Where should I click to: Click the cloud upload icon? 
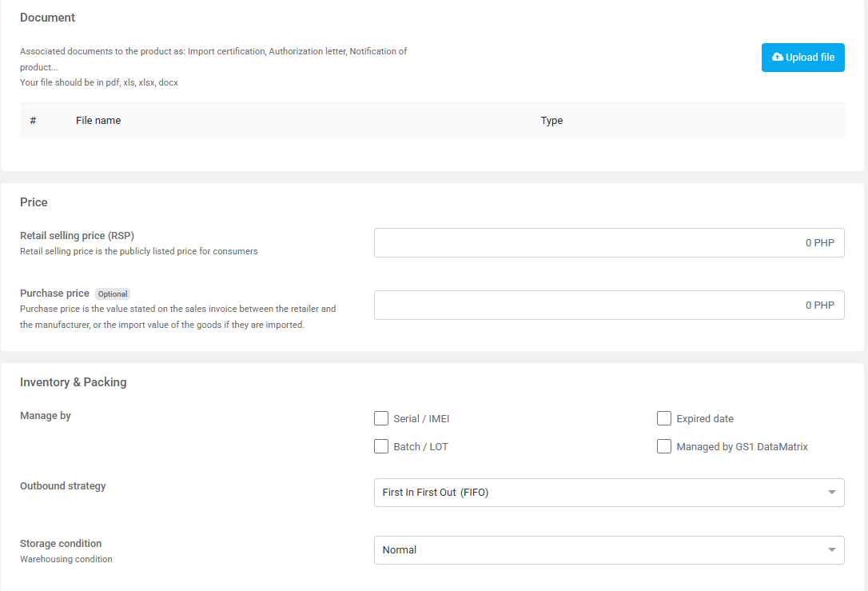(778, 58)
